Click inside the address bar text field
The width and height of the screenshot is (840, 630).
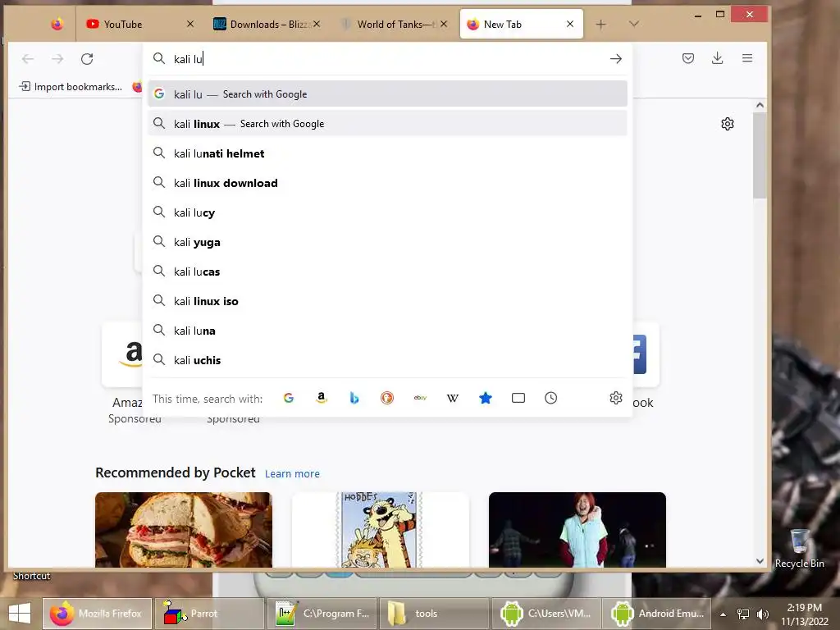click(388, 59)
